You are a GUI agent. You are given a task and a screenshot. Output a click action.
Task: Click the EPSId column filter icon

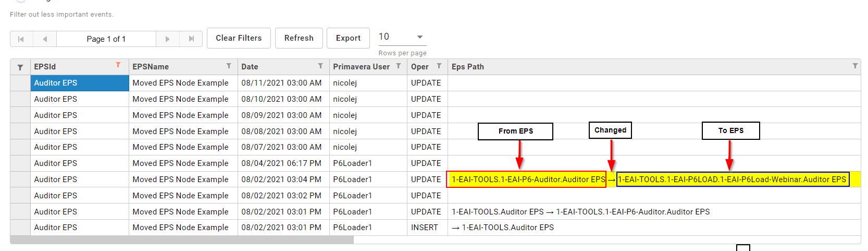[x=118, y=65]
